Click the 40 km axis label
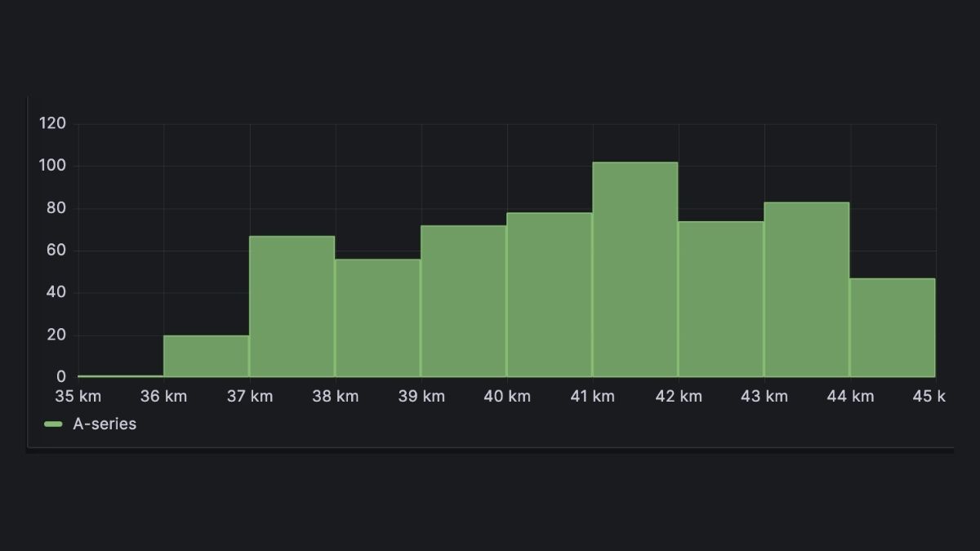This screenshot has height=551, width=980. pos(507,396)
